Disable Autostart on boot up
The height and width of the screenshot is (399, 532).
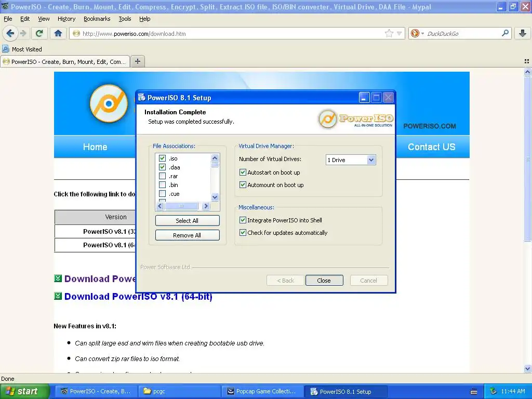coord(243,172)
